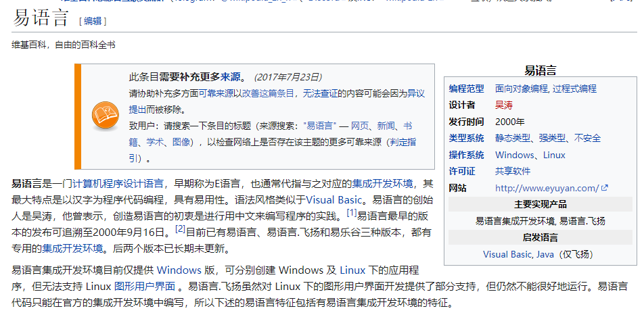Open the Windows link in the body paragraph
The width and height of the screenshot is (644, 315).
pos(179,270)
